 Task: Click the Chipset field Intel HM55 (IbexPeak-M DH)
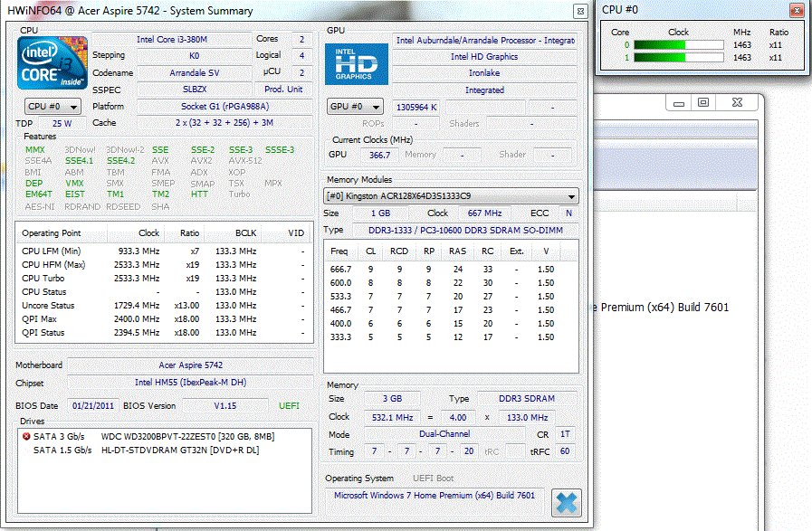[x=191, y=383]
